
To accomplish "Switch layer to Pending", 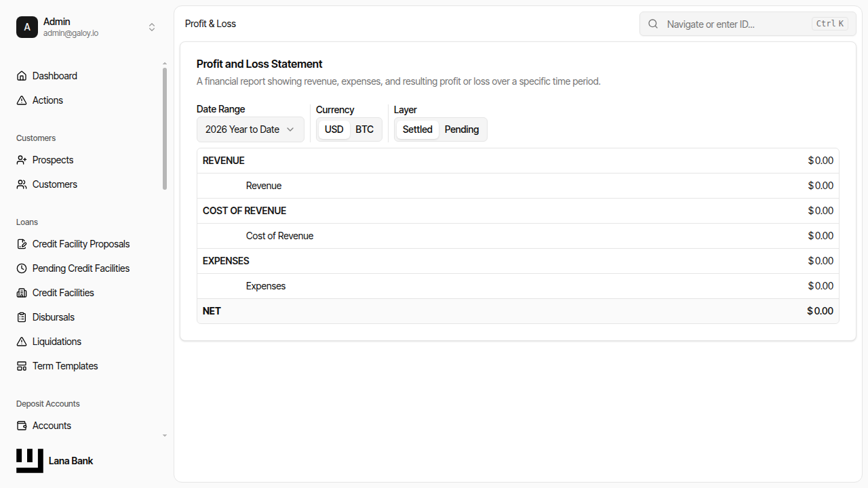I will (x=462, y=129).
